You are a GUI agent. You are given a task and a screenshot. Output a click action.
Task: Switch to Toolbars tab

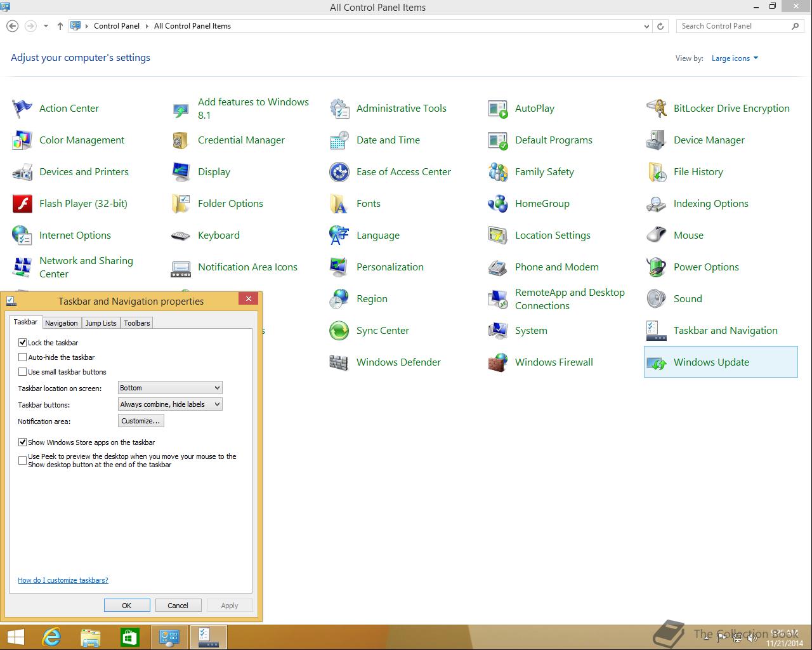pos(137,323)
